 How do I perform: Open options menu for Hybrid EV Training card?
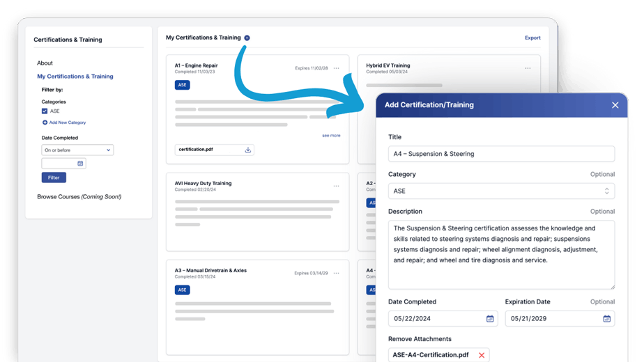click(x=528, y=68)
